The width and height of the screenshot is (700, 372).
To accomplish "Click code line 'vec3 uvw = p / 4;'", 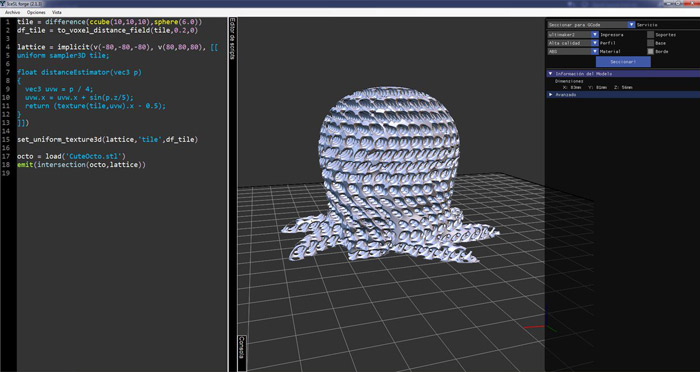I will (x=59, y=89).
